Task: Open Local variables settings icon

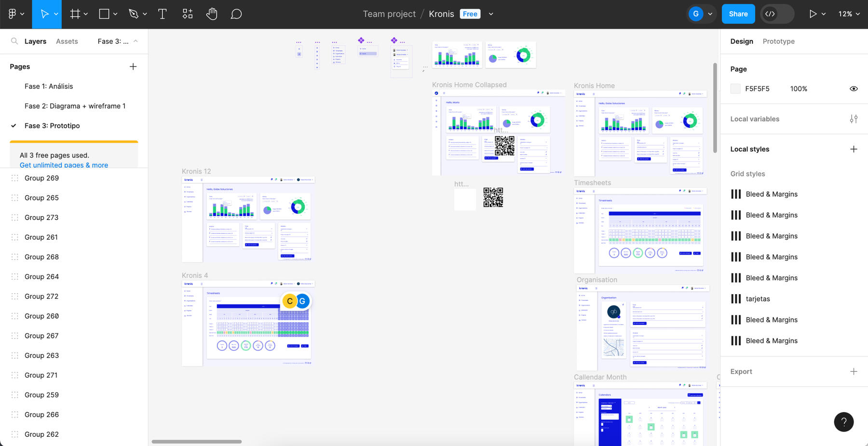Action: click(854, 119)
